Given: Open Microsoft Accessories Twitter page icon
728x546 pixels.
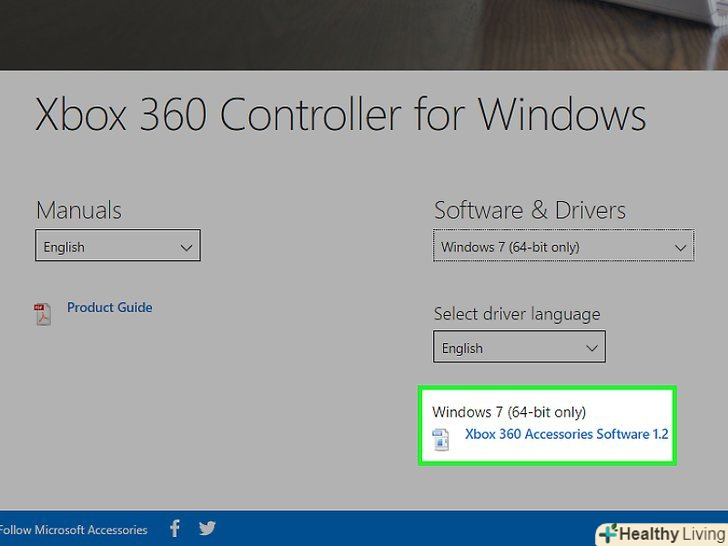Looking at the screenshot, I should [207, 528].
